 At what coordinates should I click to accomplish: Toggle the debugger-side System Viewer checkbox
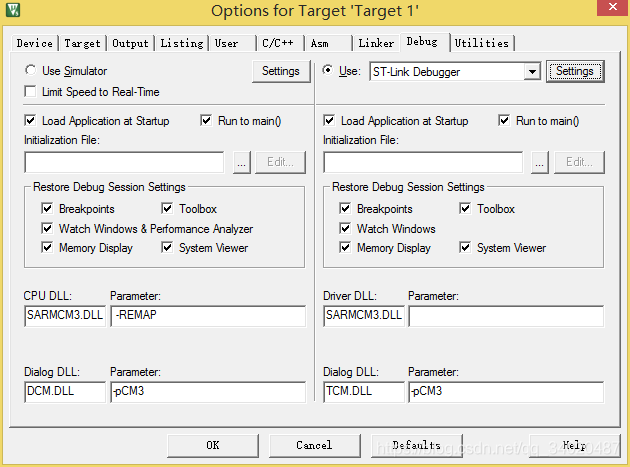[465, 248]
